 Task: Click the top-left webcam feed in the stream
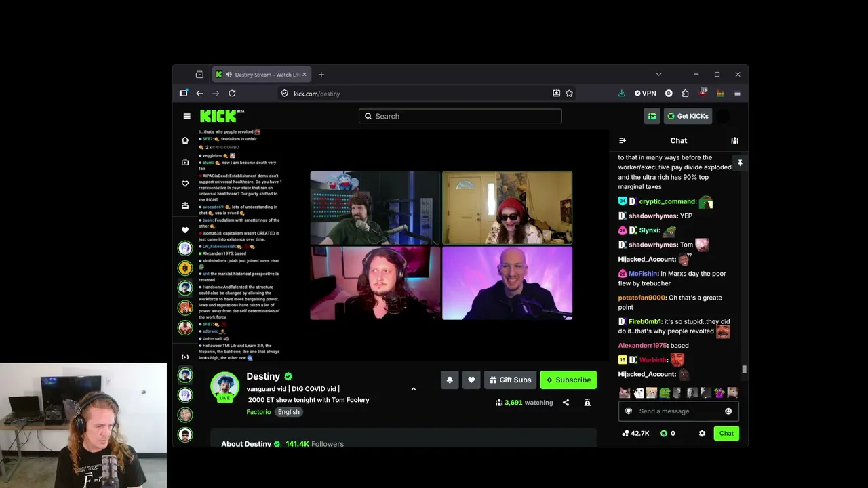tap(375, 207)
